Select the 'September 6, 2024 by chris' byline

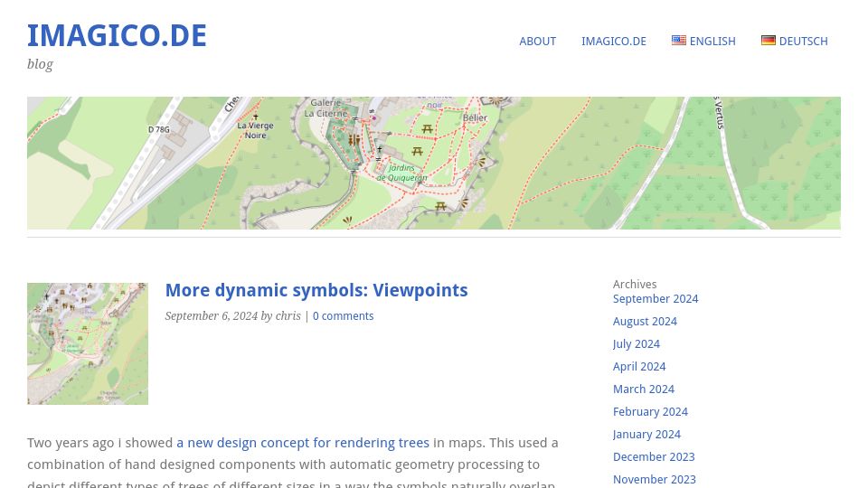click(232, 316)
